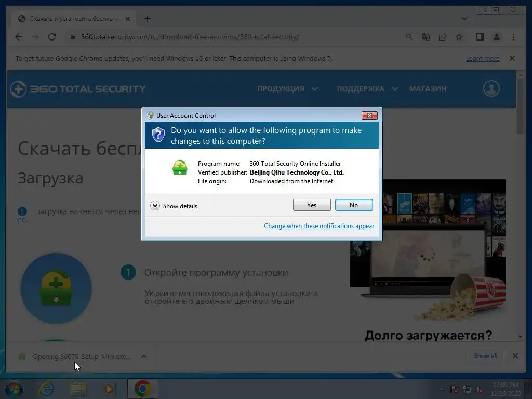532x399 pixels.
Task: Click the translate page icon
Action: [x=426, y=37]
